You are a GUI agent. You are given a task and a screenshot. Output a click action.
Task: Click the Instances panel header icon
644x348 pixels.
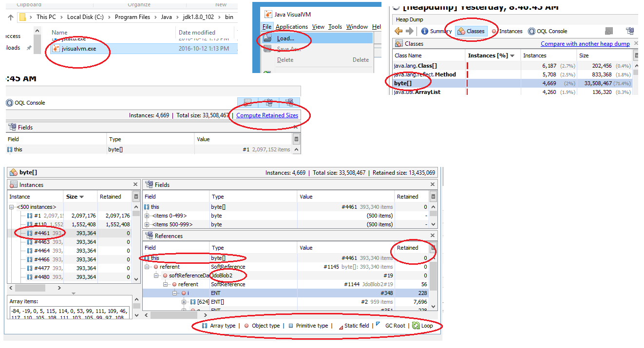click(13, 185)
